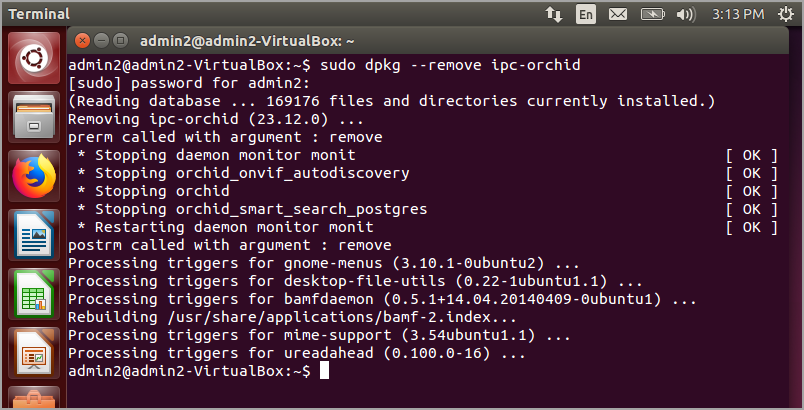Click the Terminal application menu title
804x410 pixels.
pyautogui.click(x=39, y=14)
